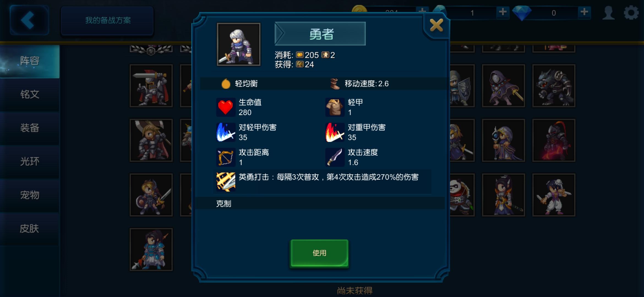Select the 阵容 lineup tab
Viewport: 644px width, 297px height.
click(x=30, y=61)
